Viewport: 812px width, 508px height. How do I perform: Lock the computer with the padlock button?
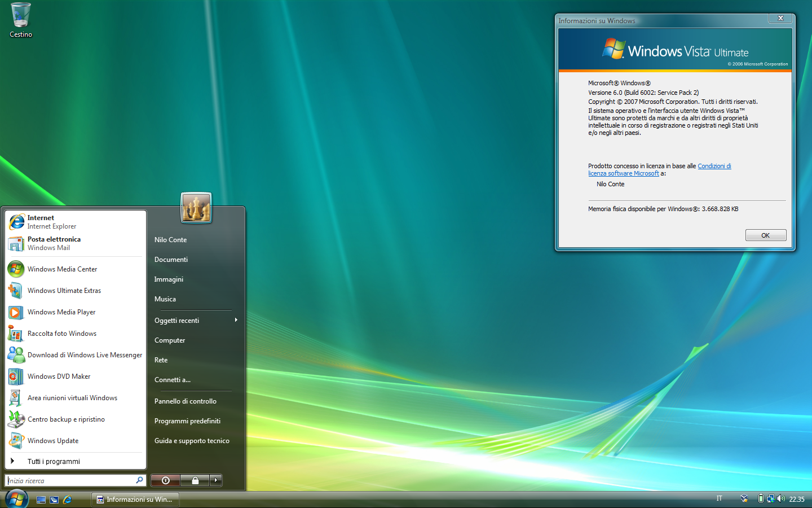click(195, 480)
